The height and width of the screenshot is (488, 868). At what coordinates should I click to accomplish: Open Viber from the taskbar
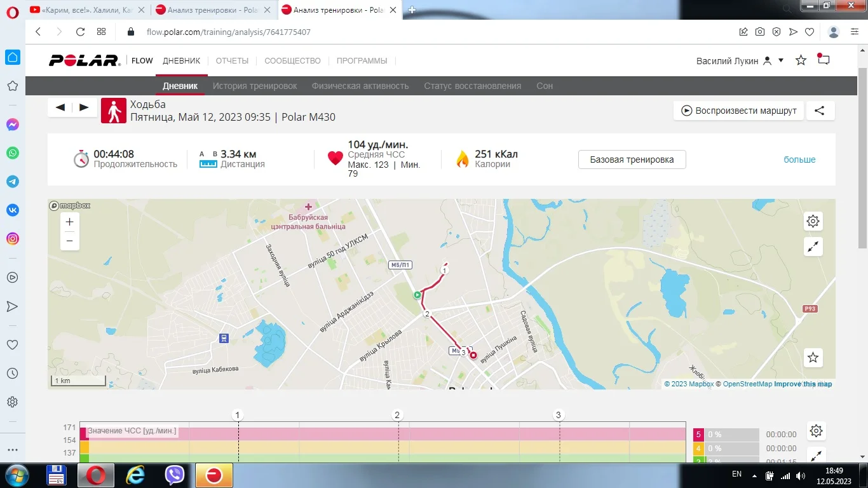[x=174, y=475]
